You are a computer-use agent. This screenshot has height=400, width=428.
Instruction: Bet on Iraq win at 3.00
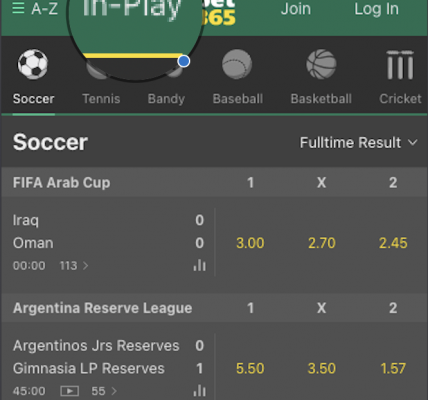click(x=250, y=243)
